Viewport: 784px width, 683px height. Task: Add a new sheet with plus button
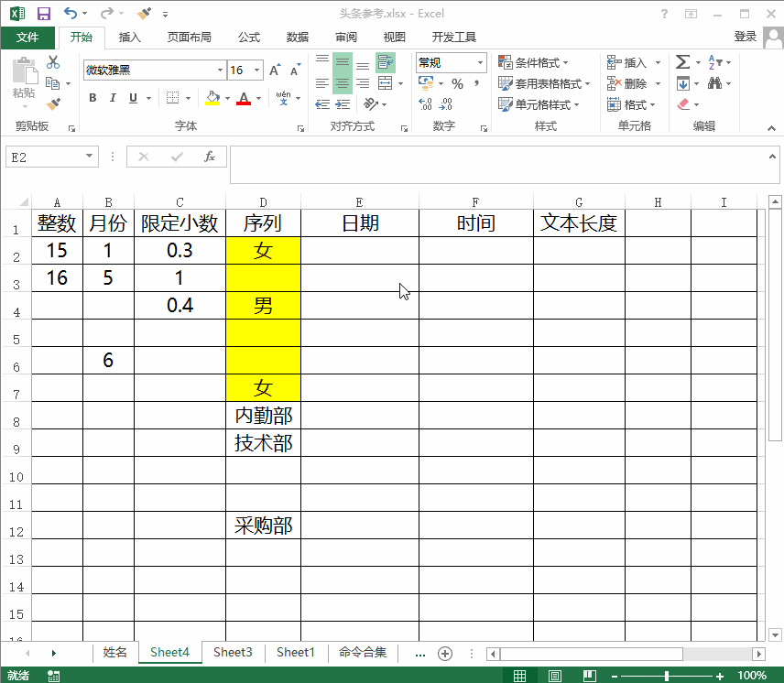(x=445, y=653)
